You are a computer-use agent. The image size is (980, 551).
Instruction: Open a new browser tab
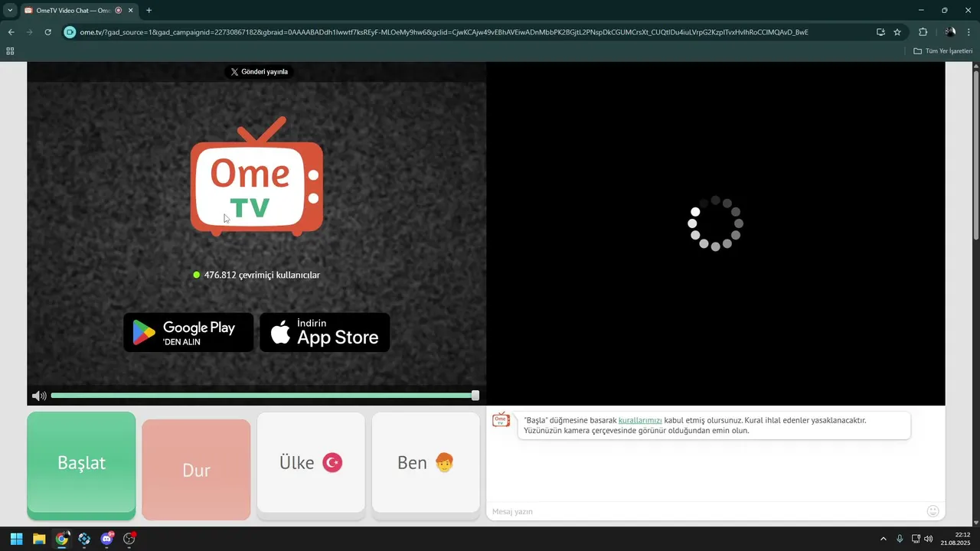pos(149,11)
